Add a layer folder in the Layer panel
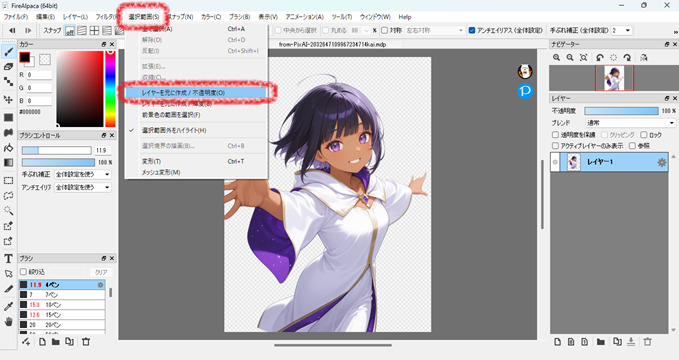This screenshot has height=360, width=679. click(600, 342)
